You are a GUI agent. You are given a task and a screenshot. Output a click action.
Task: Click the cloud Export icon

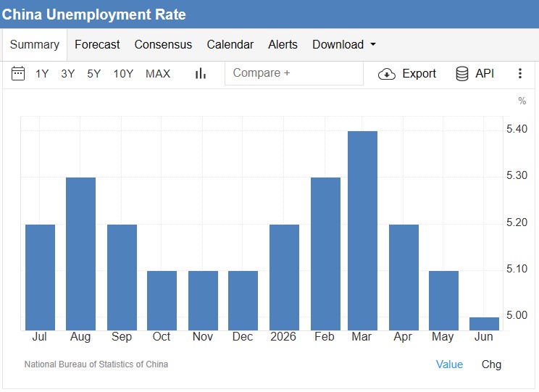click(x=387, y=74)
